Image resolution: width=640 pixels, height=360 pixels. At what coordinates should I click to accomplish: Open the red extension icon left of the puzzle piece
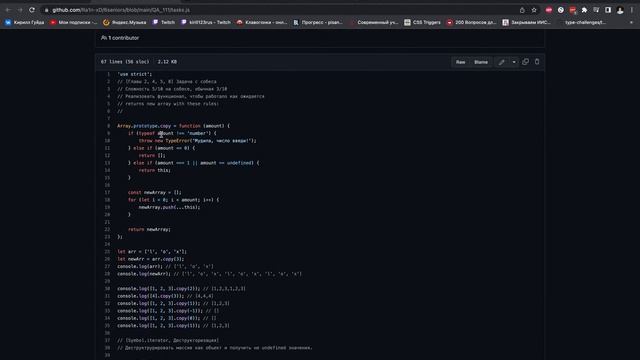[573, 10]
